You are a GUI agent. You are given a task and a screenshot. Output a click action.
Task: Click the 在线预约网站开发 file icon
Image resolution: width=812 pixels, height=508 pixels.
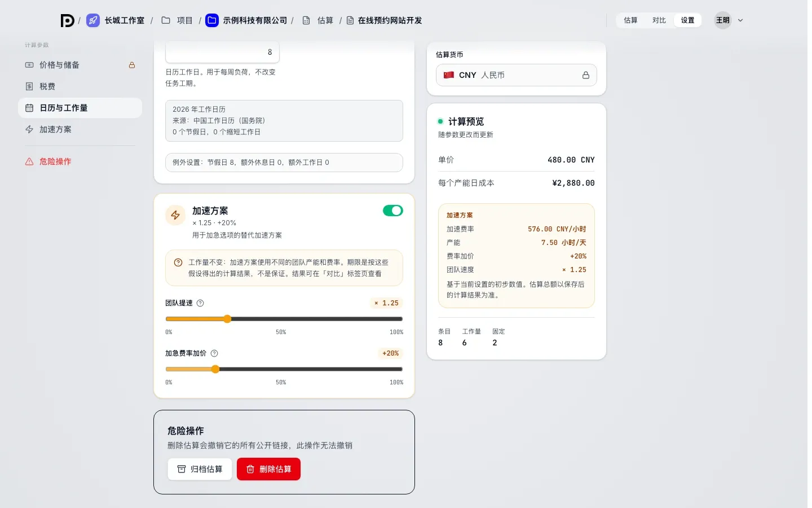point(350,20)
